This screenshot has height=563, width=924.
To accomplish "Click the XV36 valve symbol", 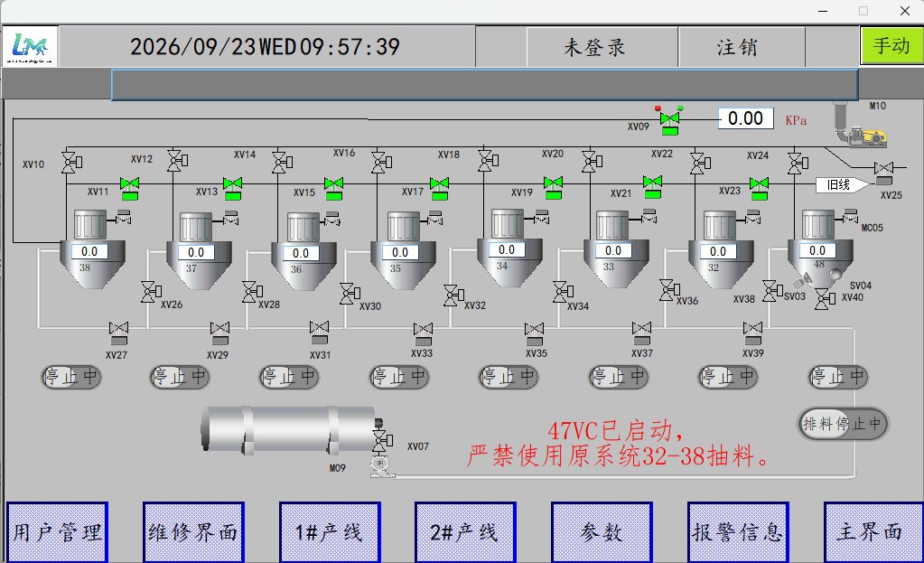I will (x=669, y=289).
